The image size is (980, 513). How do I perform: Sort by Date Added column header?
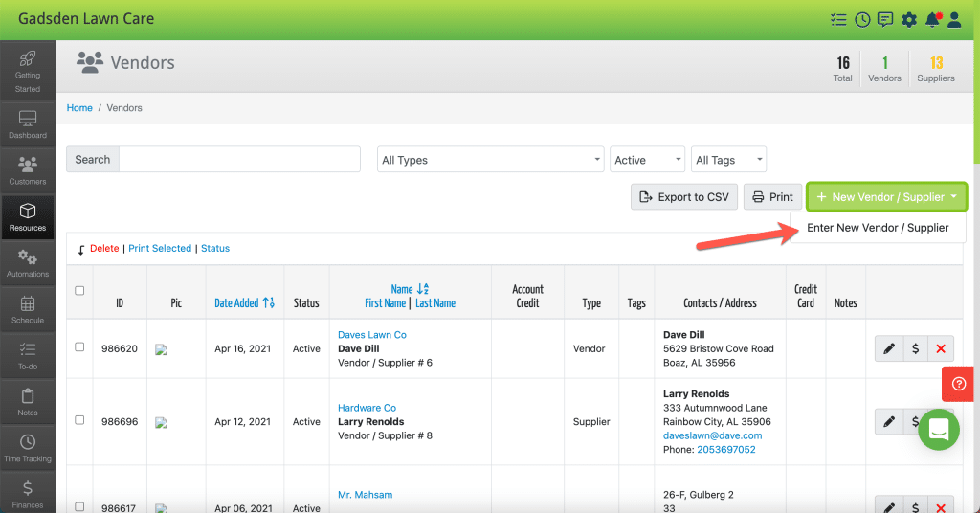point(237,303)
